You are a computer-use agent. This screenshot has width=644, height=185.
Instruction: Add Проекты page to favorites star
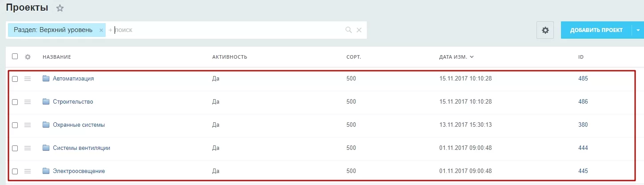[60, 8]
